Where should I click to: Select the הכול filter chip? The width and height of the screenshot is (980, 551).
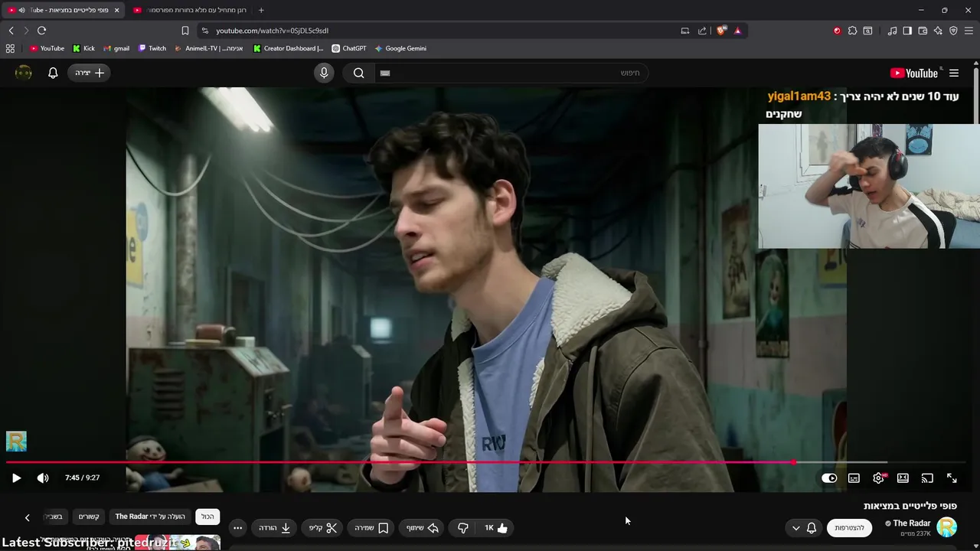207,517
